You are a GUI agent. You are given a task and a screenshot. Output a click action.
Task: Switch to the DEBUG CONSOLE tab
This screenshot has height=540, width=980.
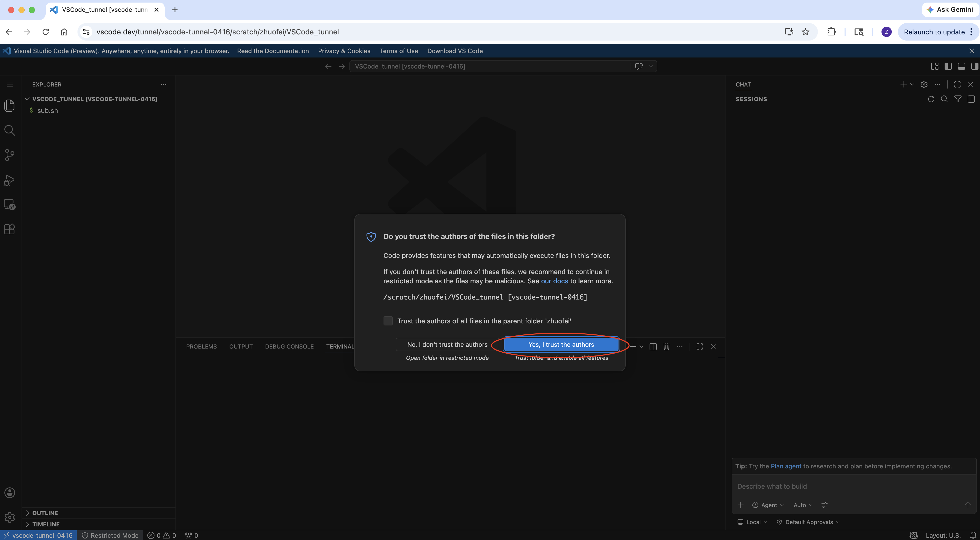(x=289, y=346)
